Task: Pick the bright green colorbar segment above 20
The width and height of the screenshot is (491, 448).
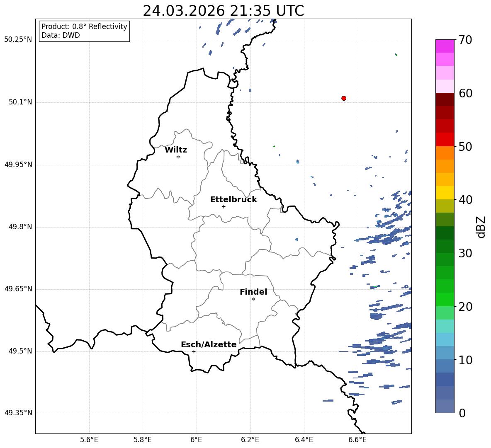Action: 445,300
